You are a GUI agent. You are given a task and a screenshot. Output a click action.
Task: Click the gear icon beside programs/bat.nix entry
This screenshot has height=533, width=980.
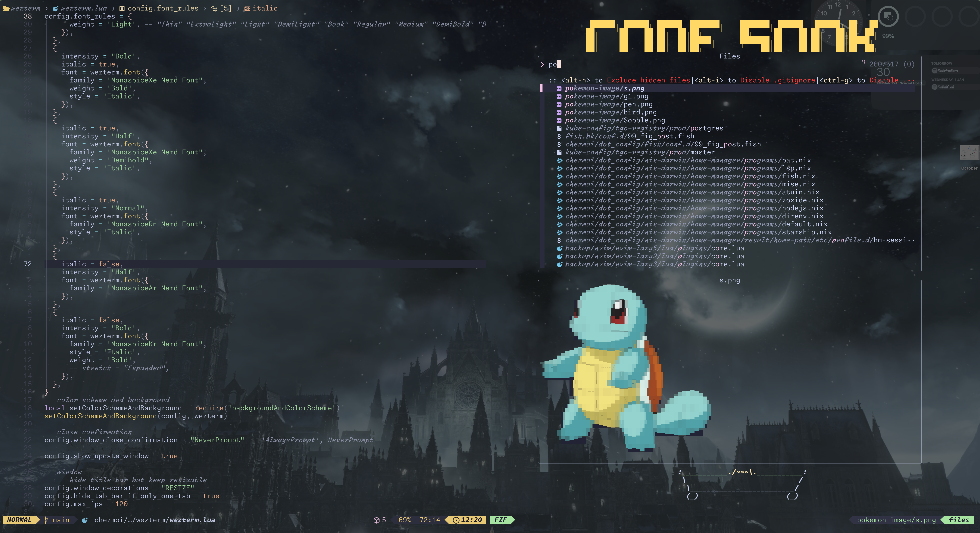pos(559,160)
